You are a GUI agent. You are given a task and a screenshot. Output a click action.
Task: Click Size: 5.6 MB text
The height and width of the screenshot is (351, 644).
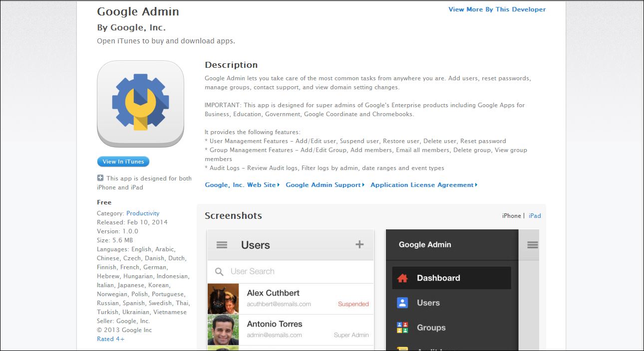114,240
